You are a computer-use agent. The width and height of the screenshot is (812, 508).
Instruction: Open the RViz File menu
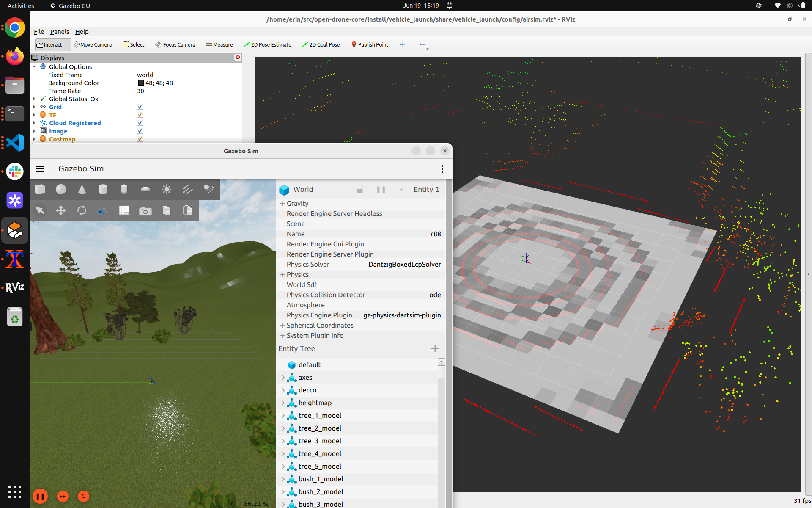(39, 32)
